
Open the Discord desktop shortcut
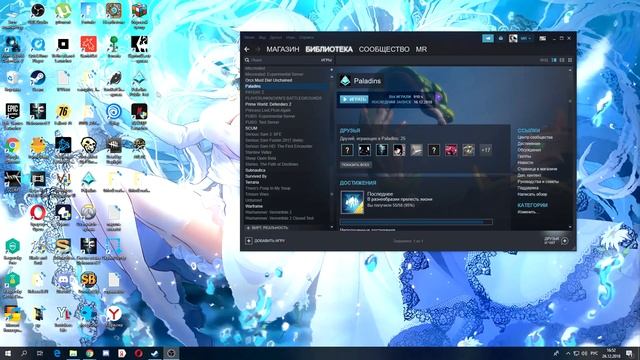point(63,283)
